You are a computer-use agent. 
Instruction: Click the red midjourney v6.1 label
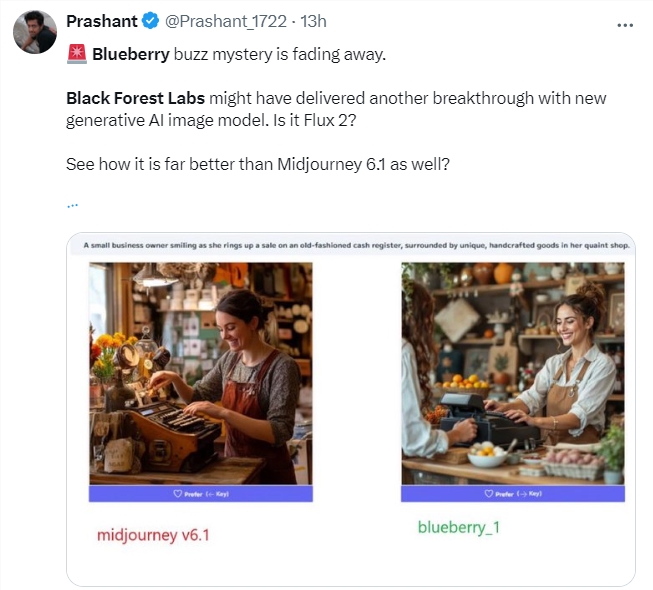click(x=153, y=535)
